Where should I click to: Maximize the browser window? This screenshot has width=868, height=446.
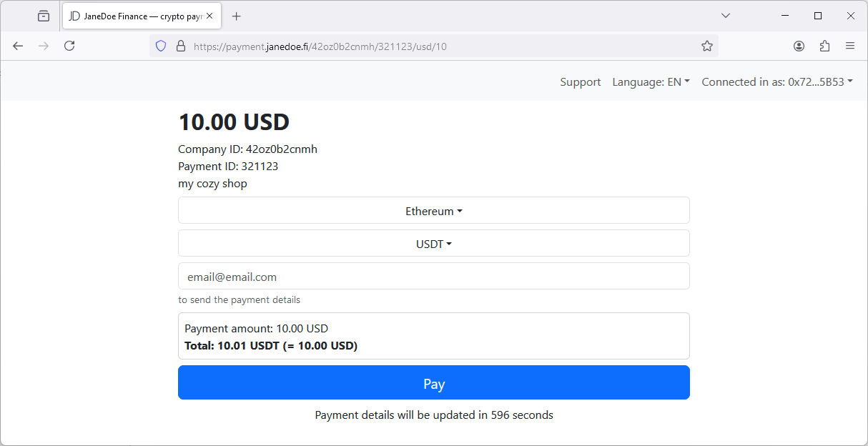818,16
